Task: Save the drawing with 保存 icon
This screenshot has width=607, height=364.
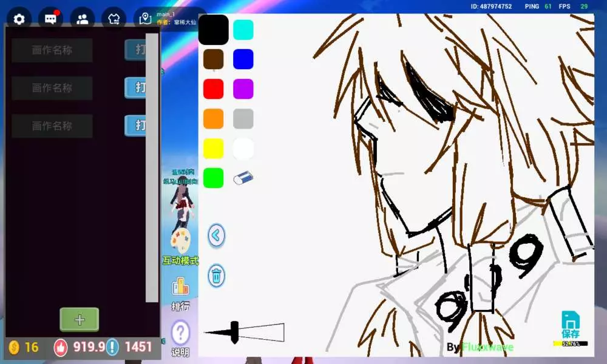Action: pyautogui.click(x=570, y=325)
